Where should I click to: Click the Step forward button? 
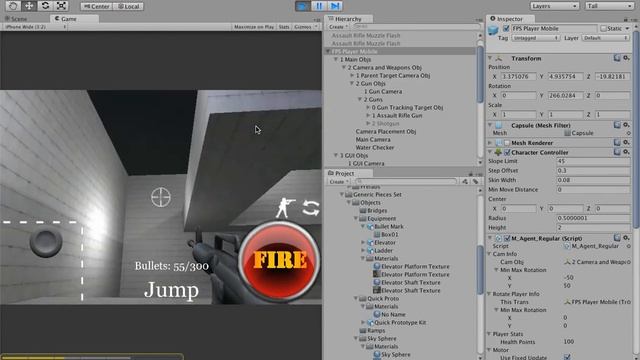335,6
